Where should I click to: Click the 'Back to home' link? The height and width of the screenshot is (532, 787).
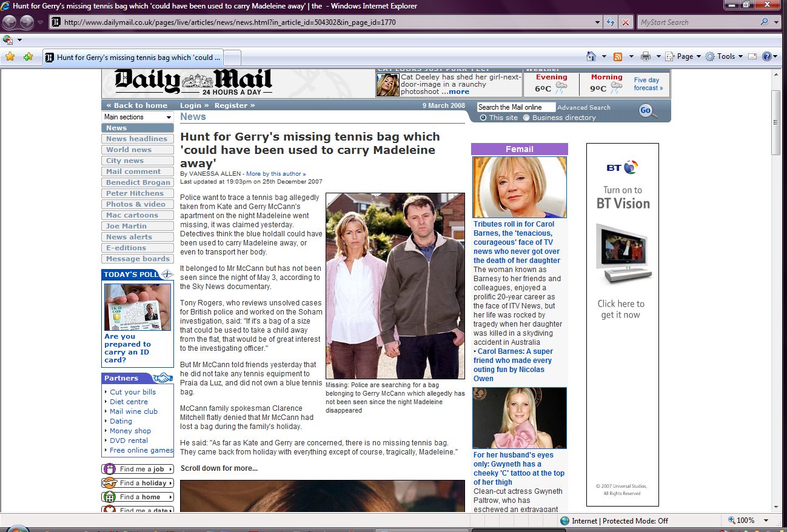[x=137, y=105]
